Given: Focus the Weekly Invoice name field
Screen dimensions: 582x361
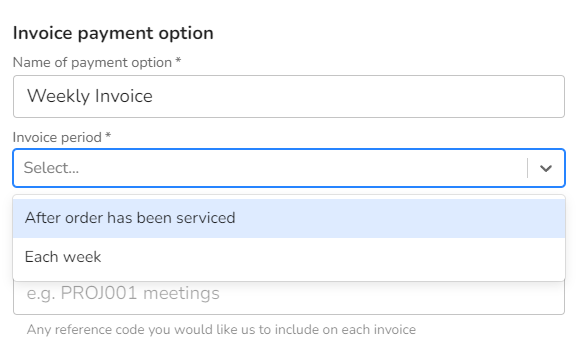Looking at the screenshot, I should (289, 96).
